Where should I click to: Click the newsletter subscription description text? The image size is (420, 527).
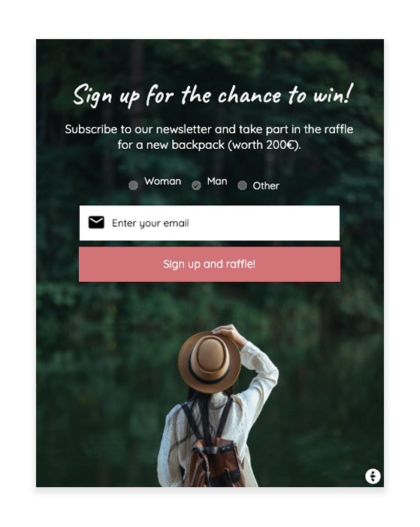point(209,137)
